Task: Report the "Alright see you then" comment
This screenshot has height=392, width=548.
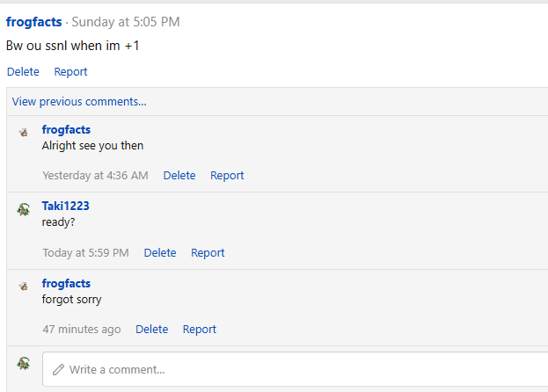Action: [x=227, y=176]
